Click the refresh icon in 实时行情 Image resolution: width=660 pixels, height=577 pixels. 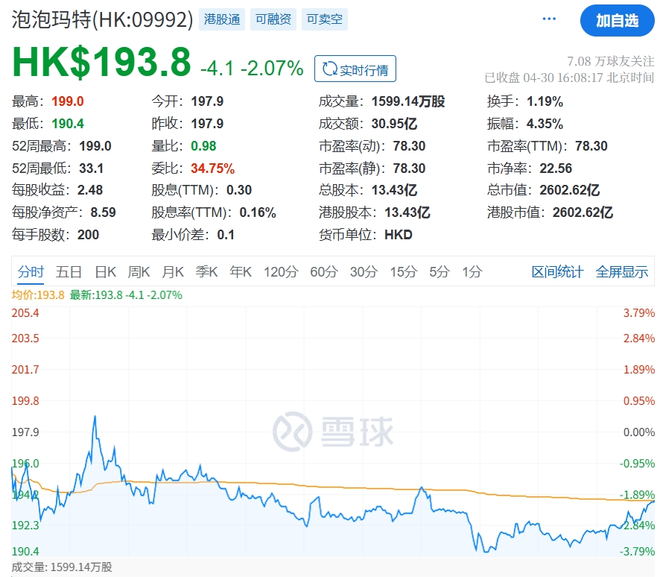point(327,69)
